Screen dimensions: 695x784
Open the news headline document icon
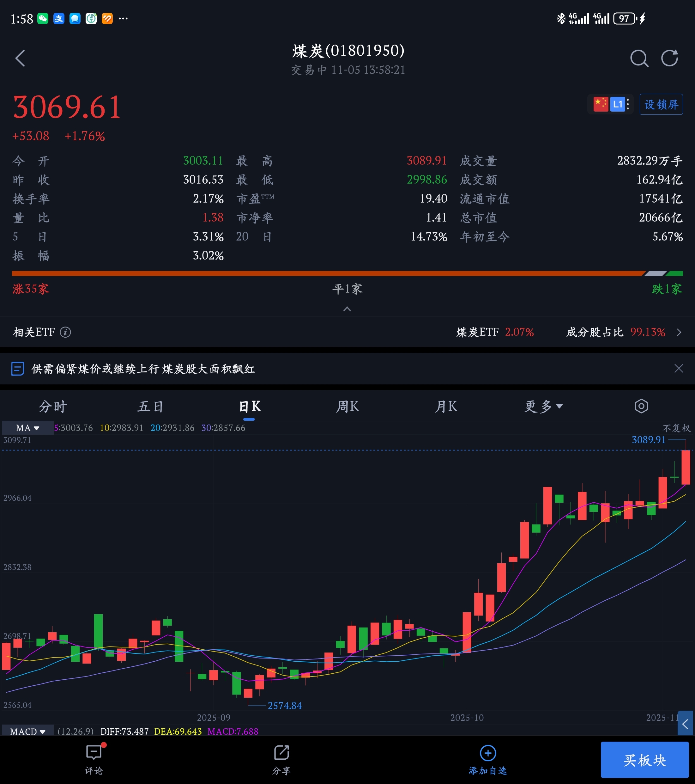coord(18,369)
